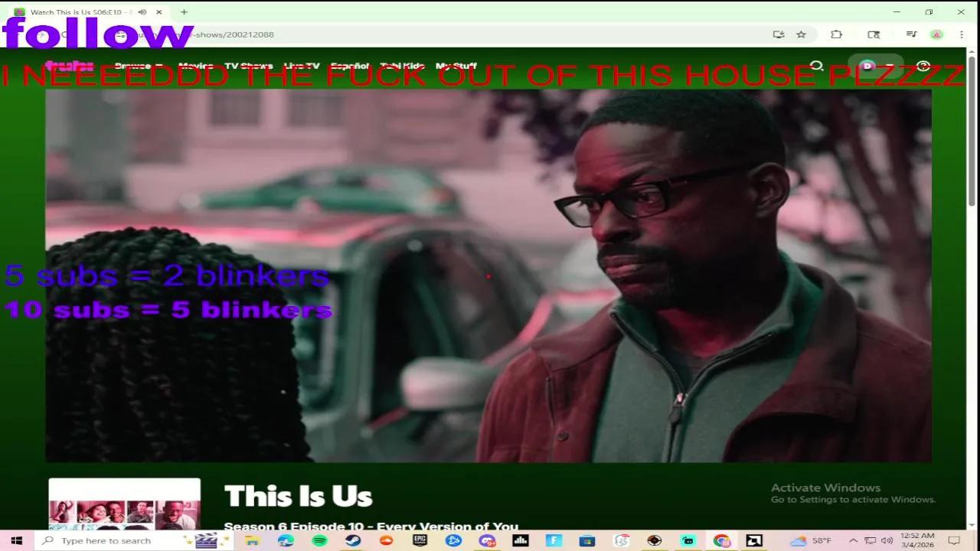Open the Live TV section
This screenshot has height=551, width=980.
302,66
